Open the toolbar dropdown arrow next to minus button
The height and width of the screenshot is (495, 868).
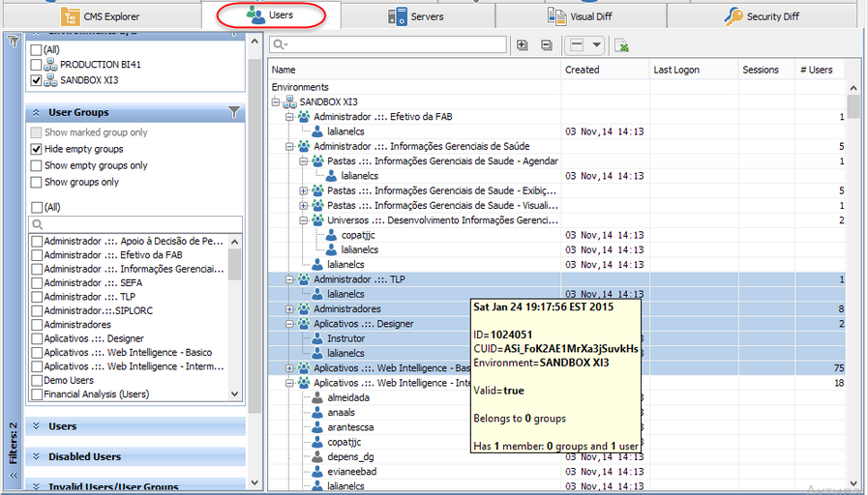597,44
